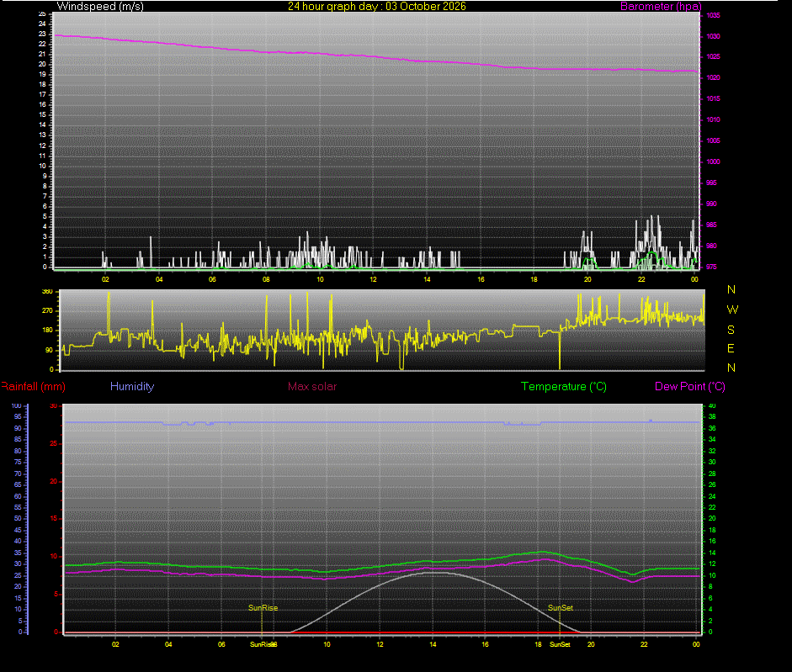Click the 'Barometer (hpa)' axis title

coord(661,6)
